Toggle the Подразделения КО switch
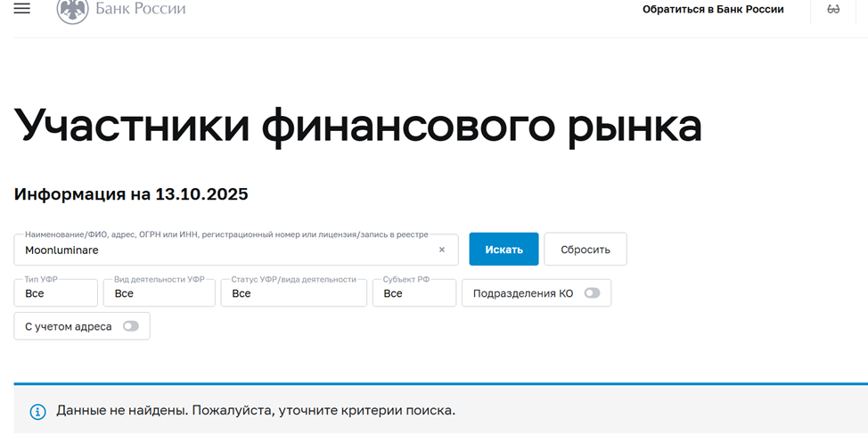This screenshot has height=443, width=868. click(592, 293)
